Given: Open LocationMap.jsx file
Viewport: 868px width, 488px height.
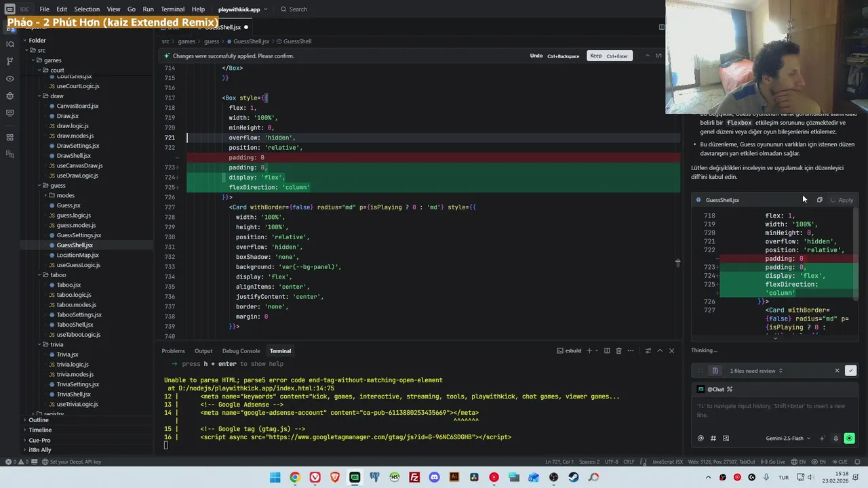Looking at the screenshot, I should coord(77,255).
